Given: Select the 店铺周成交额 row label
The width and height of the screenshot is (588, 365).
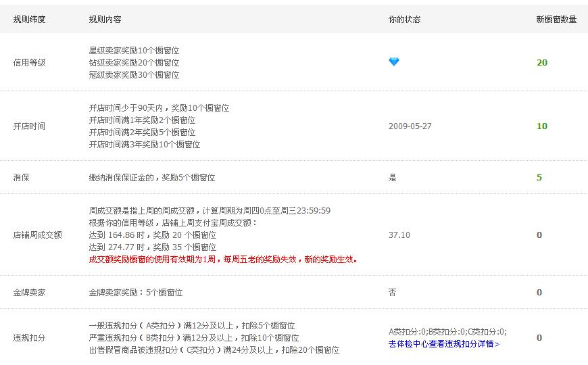Looking at the screenshot, I should point(37,235).
